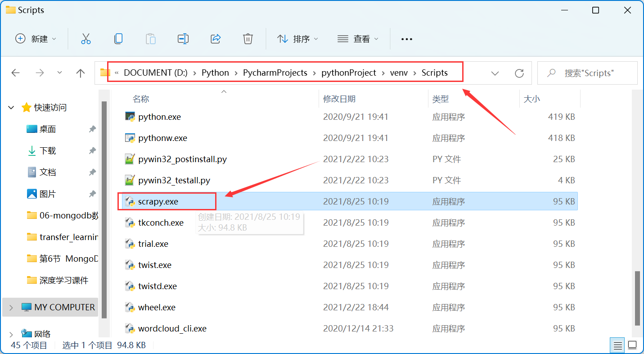Open transfer_learning folder in sidebar
Image resolution: width=644 pixels, height=354 pixels.
(62, 237)
